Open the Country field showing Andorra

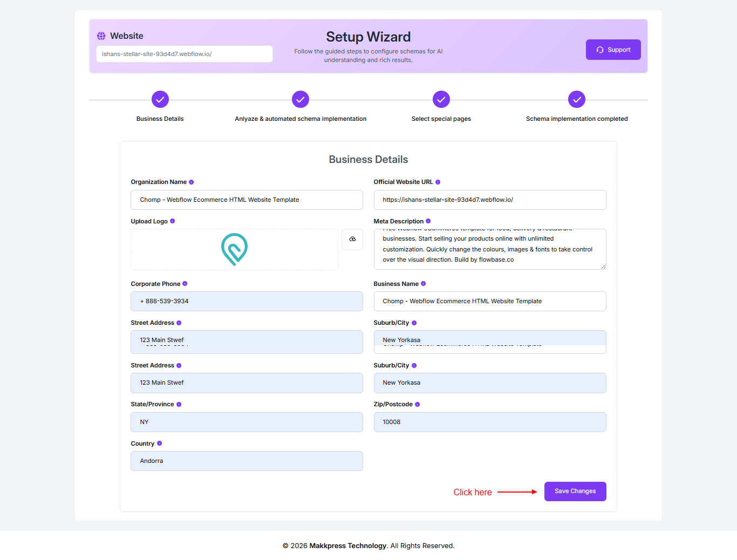click(247, 461)
